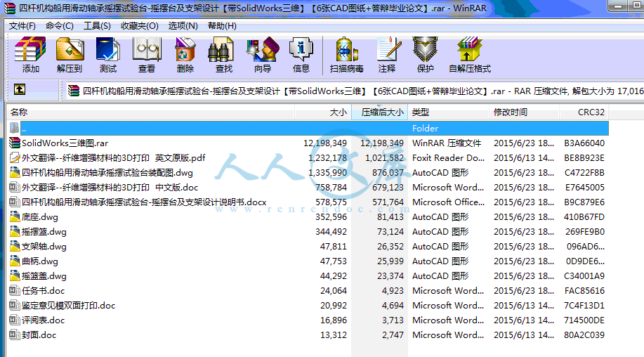Open the 查看 (View) tool
The height and width of the screenshot is (357, 644).
(x=147, y=49)
